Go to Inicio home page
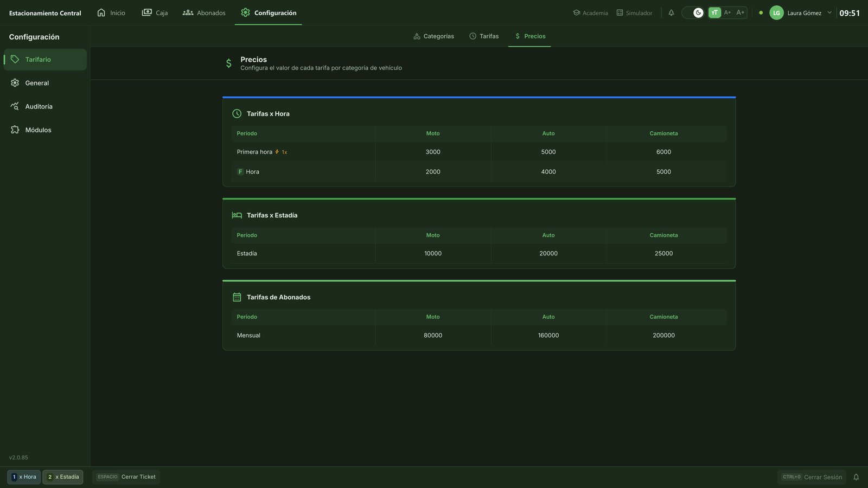This screenshot has width=868, height=488. pos(111,12)
